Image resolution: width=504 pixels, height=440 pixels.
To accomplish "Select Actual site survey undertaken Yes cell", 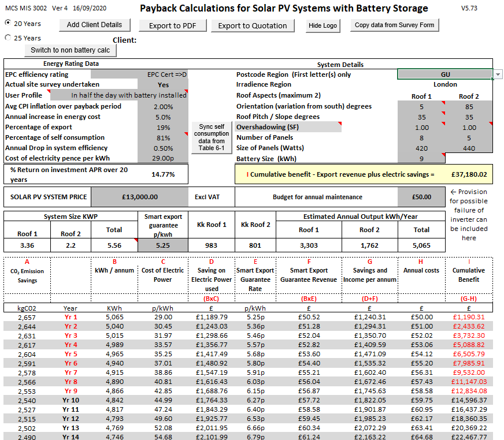I will pyautogui.click(x=164, y=85).
